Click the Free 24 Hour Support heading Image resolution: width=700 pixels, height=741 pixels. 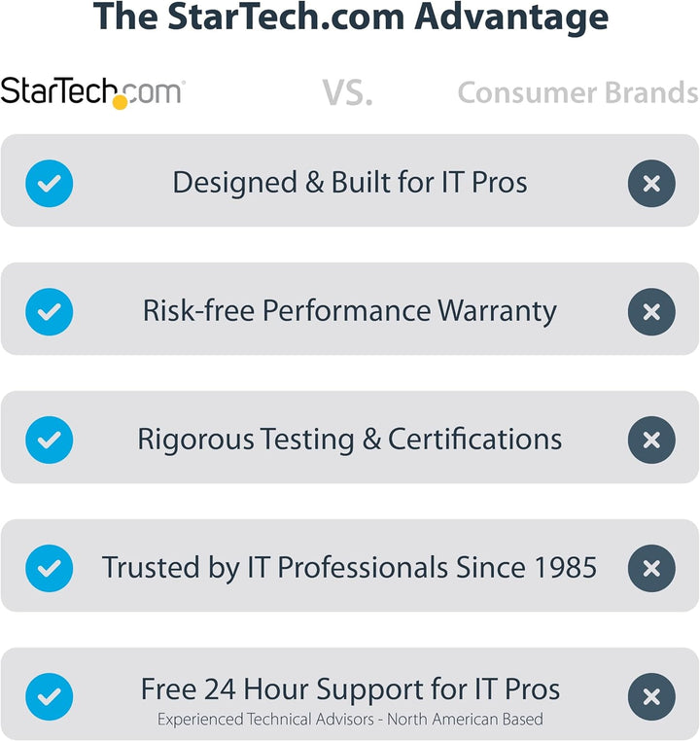pyautogui.click(x=350, y=689)
